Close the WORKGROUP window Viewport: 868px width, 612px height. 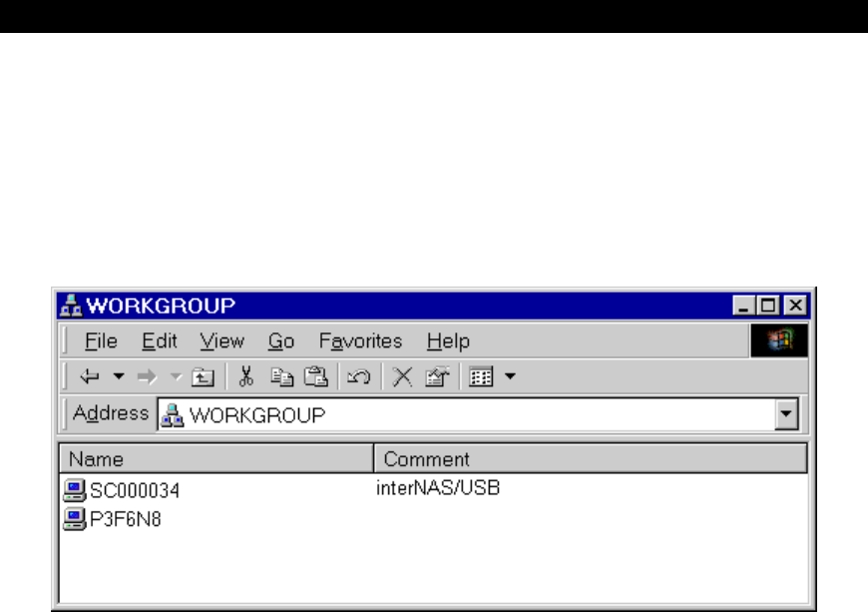(795, 306)
